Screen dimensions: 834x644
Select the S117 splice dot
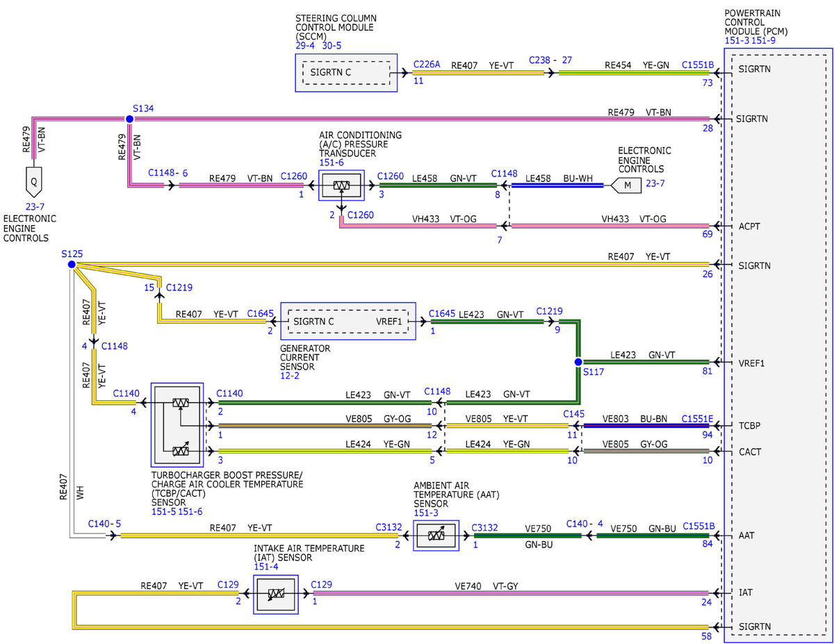(x=578, y=362)
